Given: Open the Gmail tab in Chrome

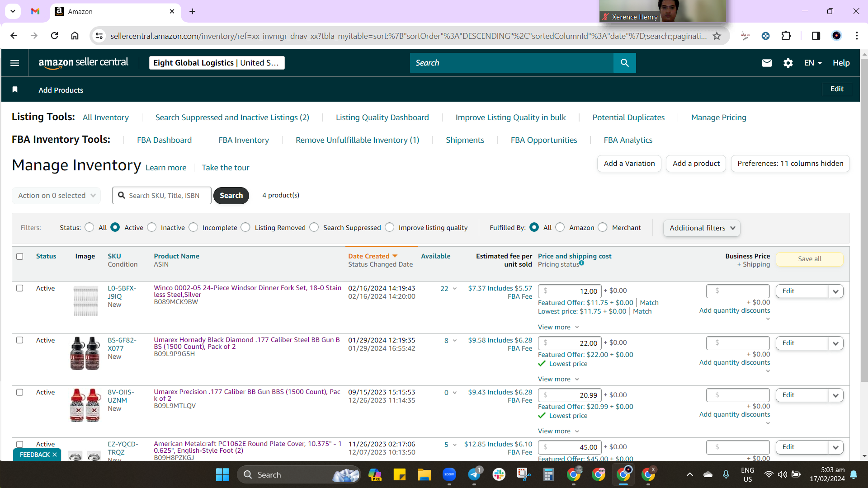Looking at the screenshot, I should click(x=35, y=11).
